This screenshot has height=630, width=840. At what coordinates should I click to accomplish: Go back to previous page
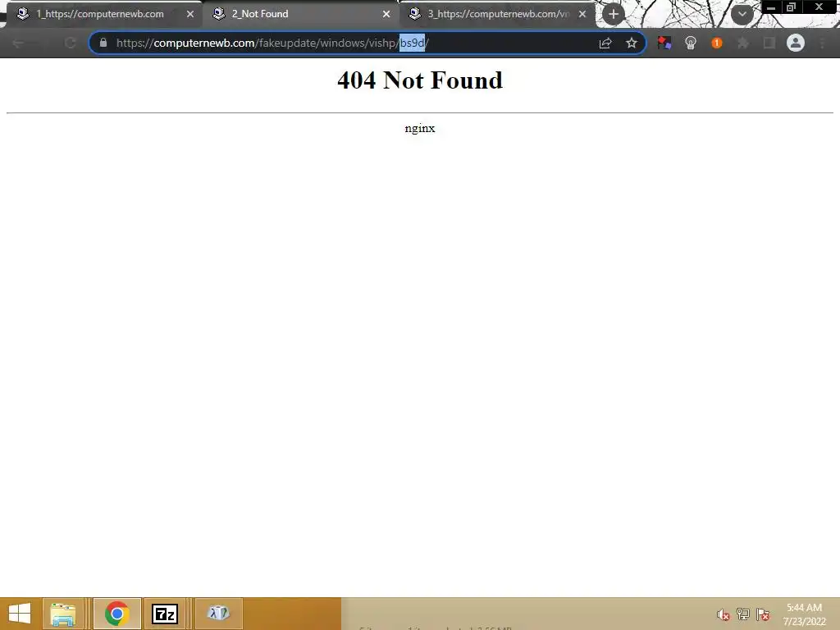pyautogui.click(x=18, y=43)
